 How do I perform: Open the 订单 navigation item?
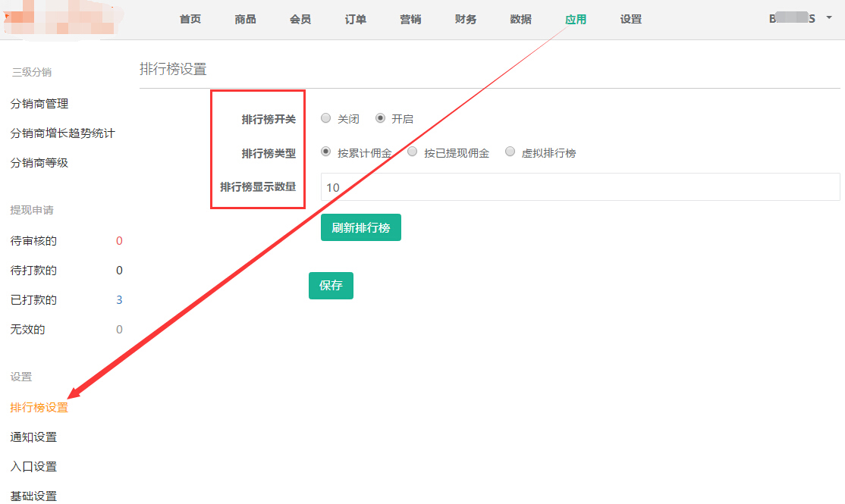[356, 20]
